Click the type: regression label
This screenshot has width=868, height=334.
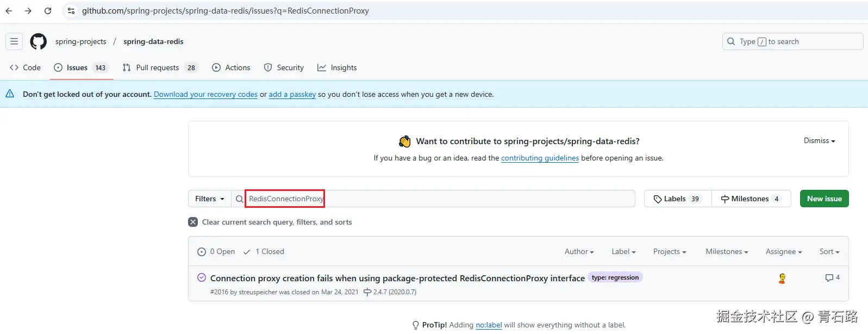pos(615,277)
